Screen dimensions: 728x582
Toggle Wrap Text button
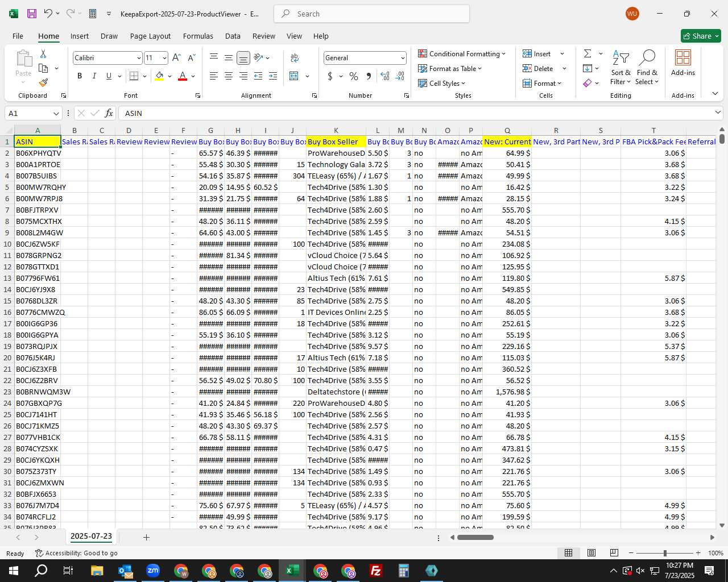point(295,58)
